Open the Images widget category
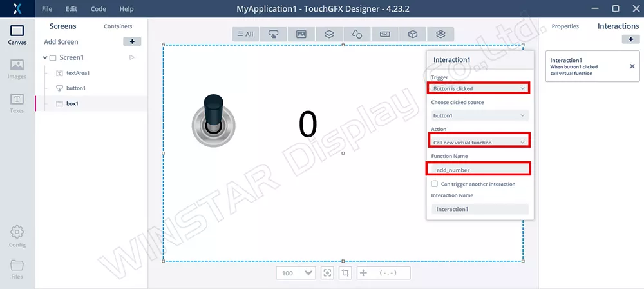This screenshot has width=644, height=289. (x=301, y=34)
